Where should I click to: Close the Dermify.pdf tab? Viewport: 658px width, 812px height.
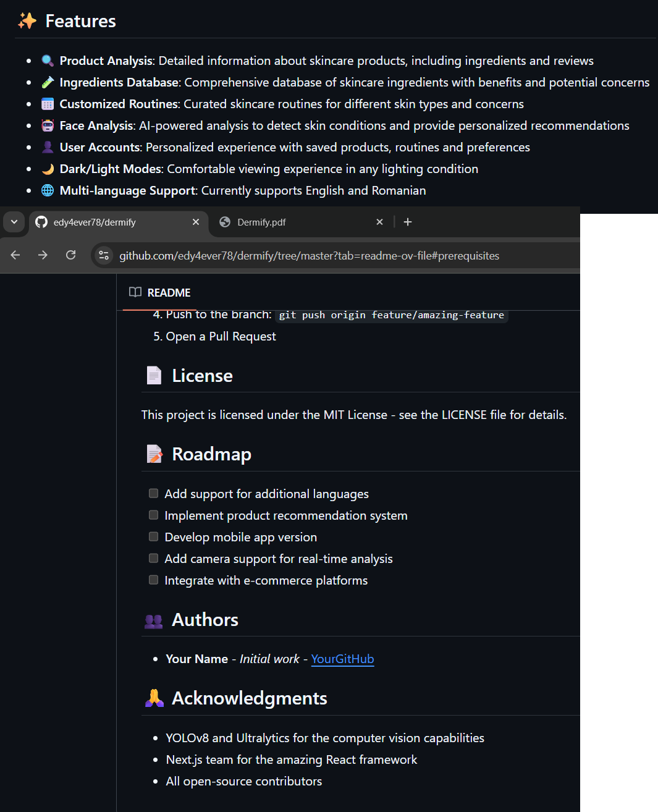pyautogui.click(x=380, y=222)
